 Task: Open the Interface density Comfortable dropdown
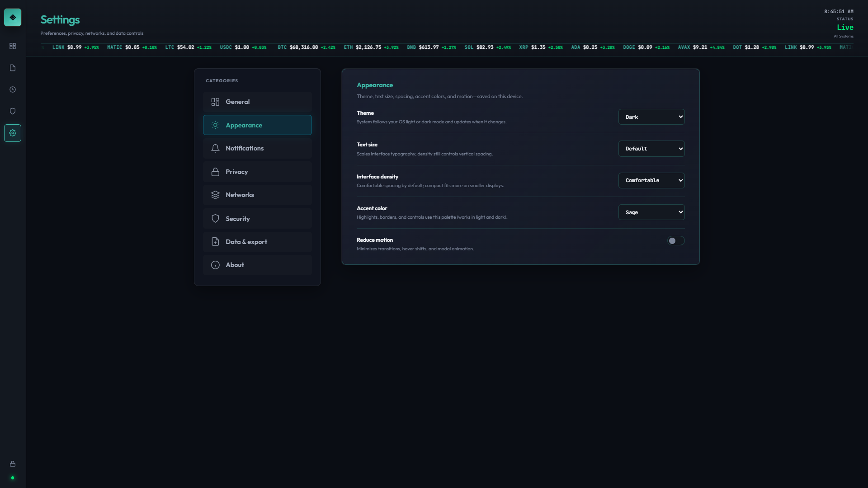(x=651, y=180)
